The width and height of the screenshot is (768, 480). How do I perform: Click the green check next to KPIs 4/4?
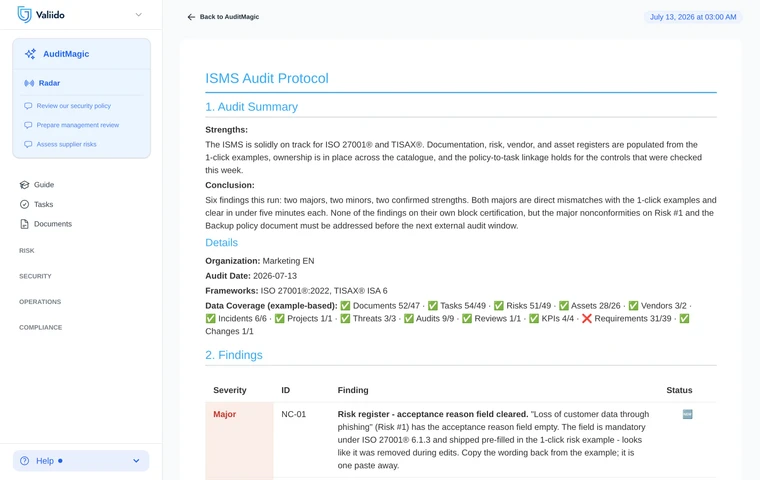[x=534, y=318]
